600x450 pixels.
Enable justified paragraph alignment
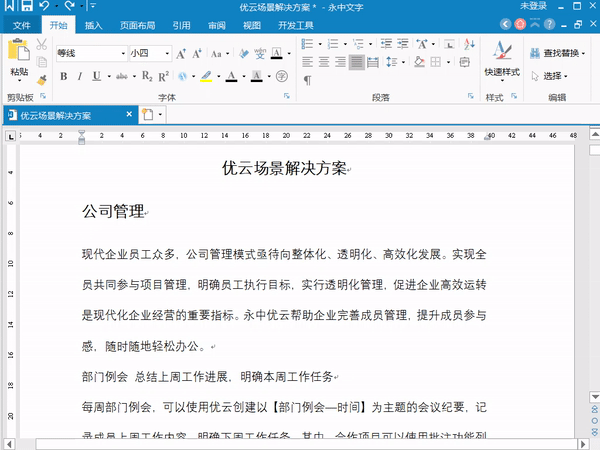click(x=357, y=62)
